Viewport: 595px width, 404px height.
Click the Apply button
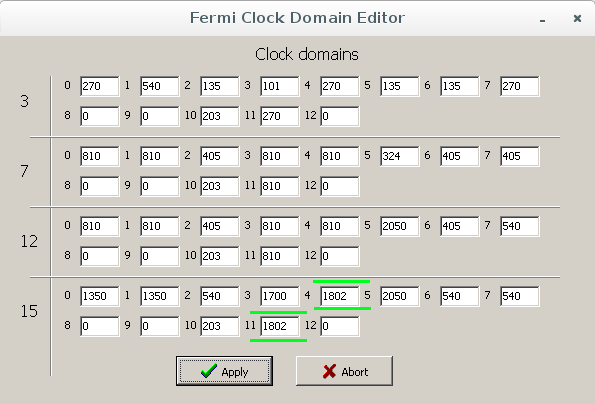(224, 371)
